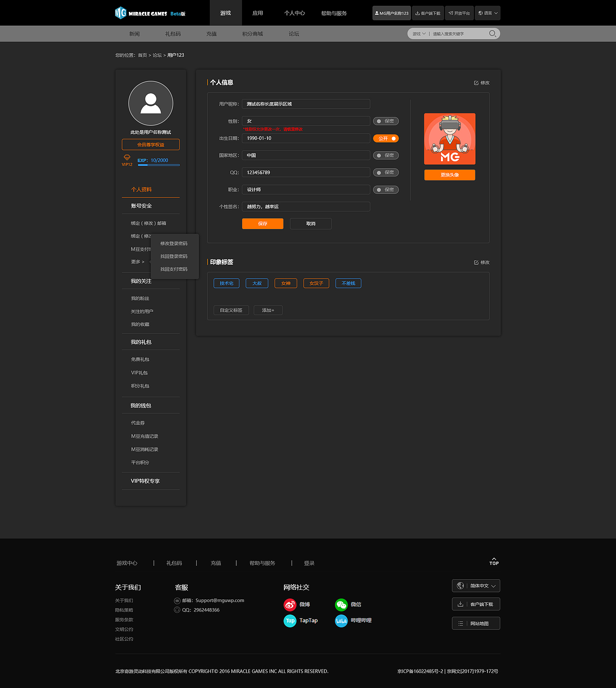
Task: Click the search keyword input box
Action: tap(459, 34)
